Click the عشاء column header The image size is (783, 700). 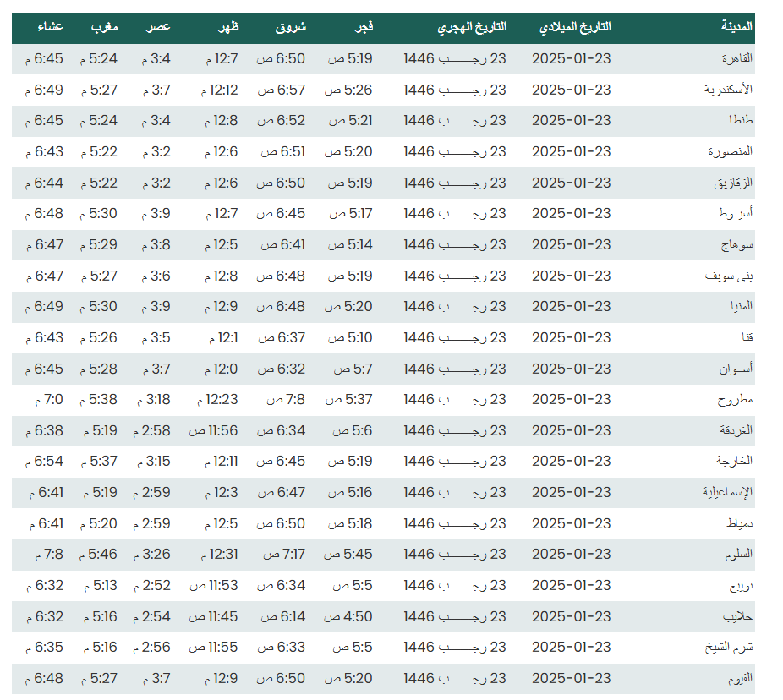tap(51, 27)
